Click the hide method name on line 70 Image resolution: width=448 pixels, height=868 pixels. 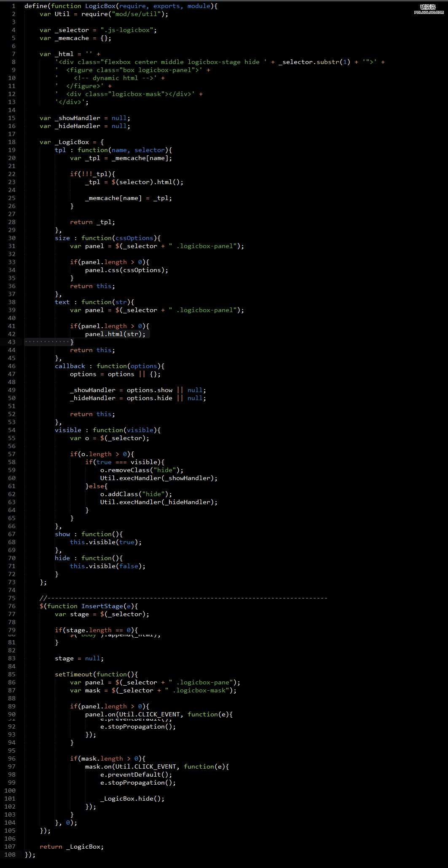pyautogui.click(x=62, y=558)
